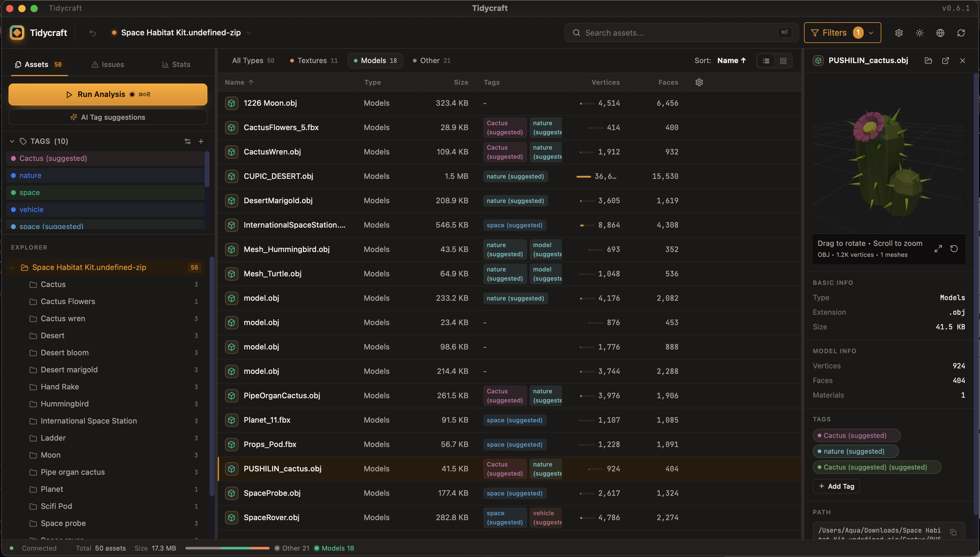Sort table by Name column header
The width and height of the screenshot is (980, 557).
click(239, 82)
